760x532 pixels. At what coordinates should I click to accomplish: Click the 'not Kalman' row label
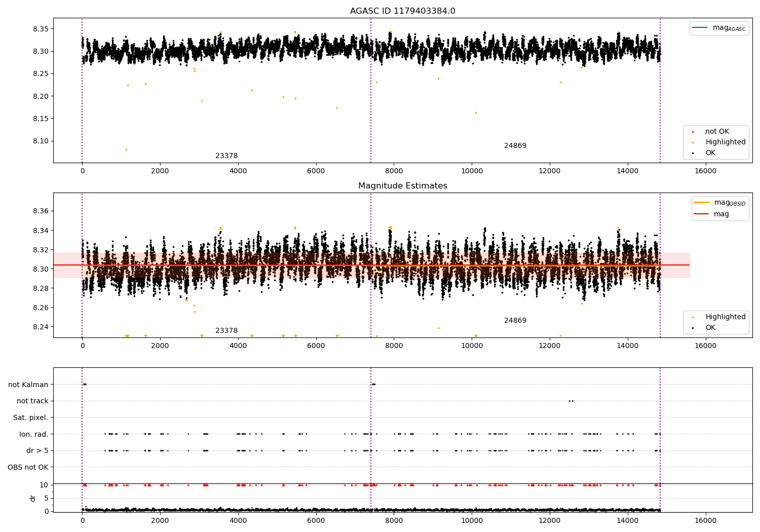pyautogui.click(x=28, y=385)
